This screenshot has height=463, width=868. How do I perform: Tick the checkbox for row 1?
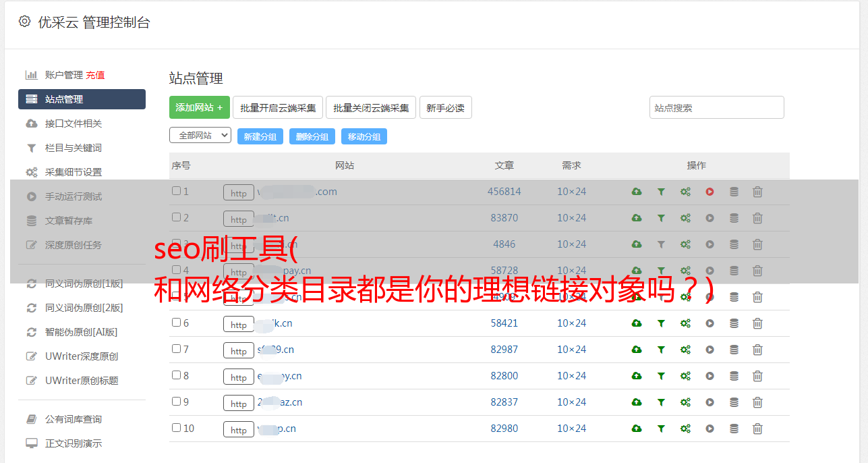coord(176,191)
